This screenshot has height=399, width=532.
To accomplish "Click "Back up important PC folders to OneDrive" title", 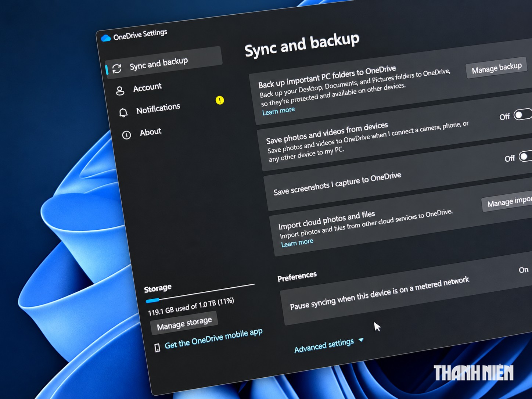I will (327, 77).
